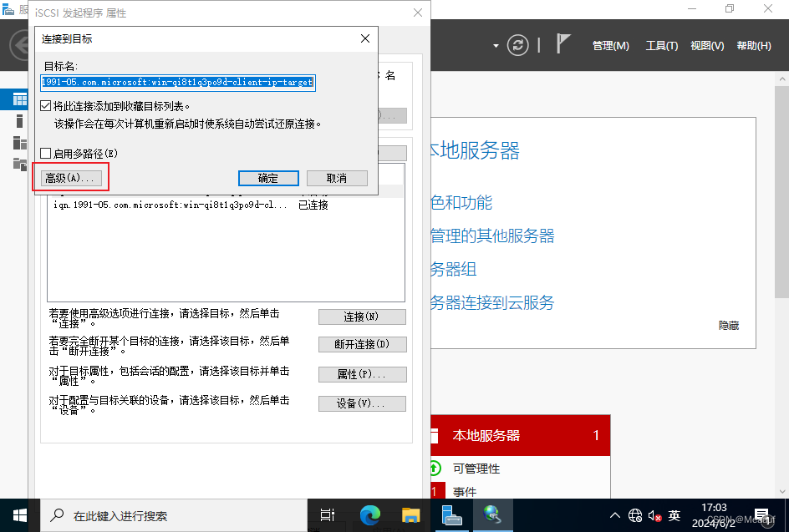The image size is (789, 532).
Task: Open File Explorer from the taskbar
Action: (410, 515)
